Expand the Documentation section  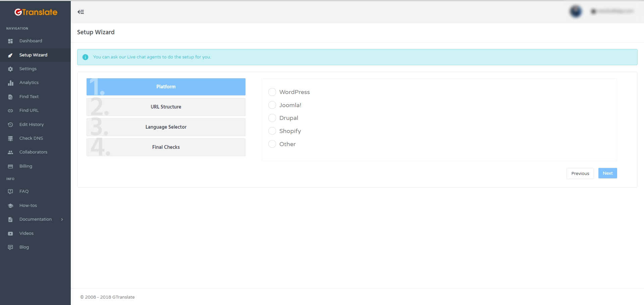[x=36, y=219]
